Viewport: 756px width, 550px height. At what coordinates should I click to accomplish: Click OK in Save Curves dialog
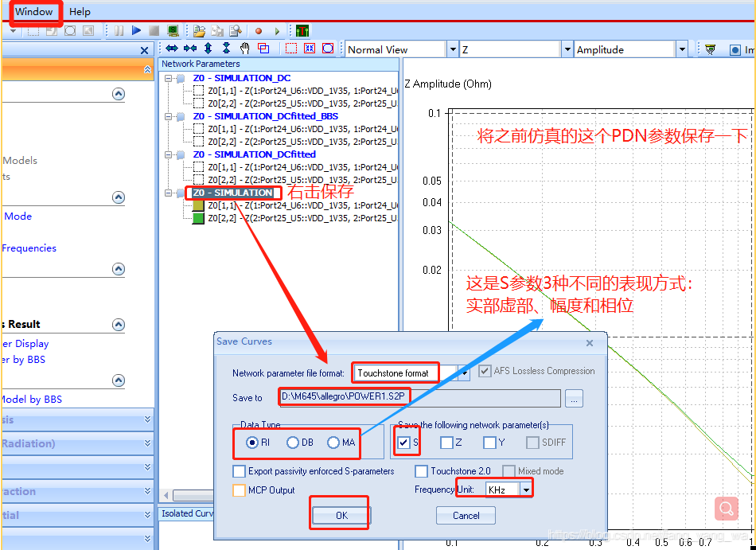tap(341, 515)
